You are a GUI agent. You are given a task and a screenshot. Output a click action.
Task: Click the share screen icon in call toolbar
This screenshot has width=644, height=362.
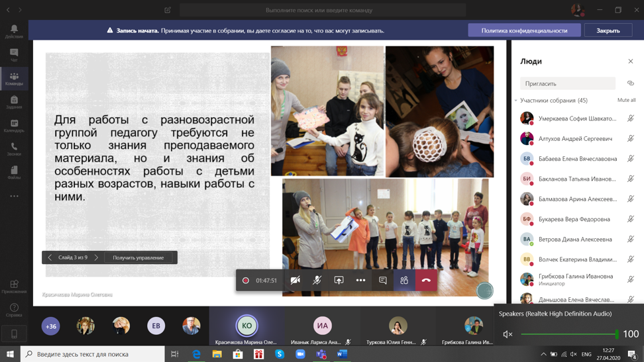pyautogui.click(x=339, y=281)
